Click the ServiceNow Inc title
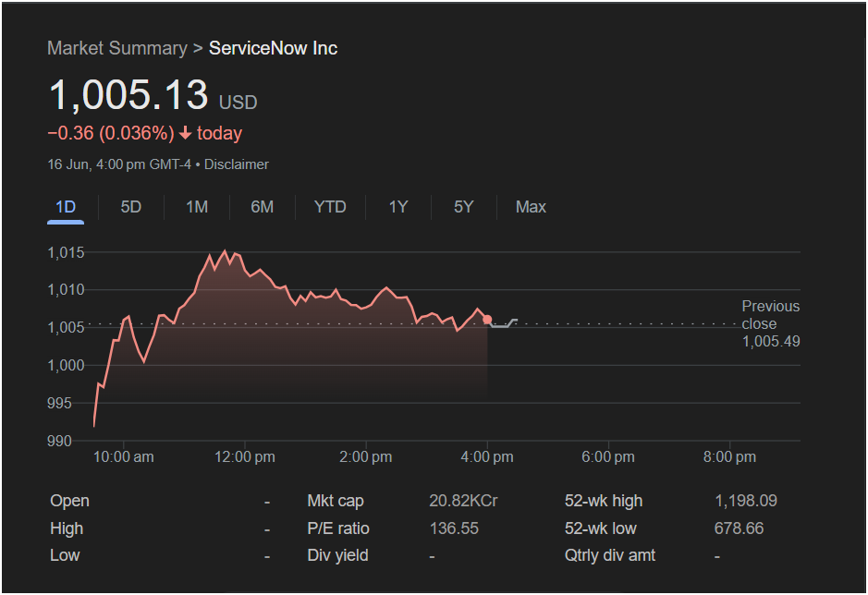The height and width of the screenshot is (595, 868). pyautogui.click(x=273, y=48)
